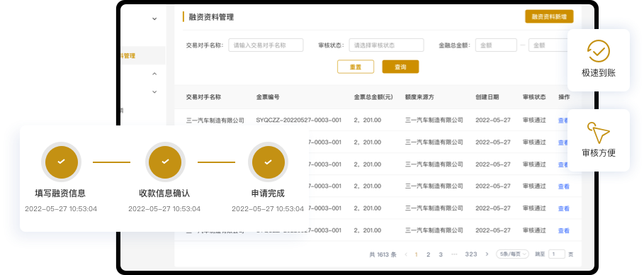Focus the 跳至 page number input
Image resolution: width=644 pixels, height=275 pixels.
point(557,254)
